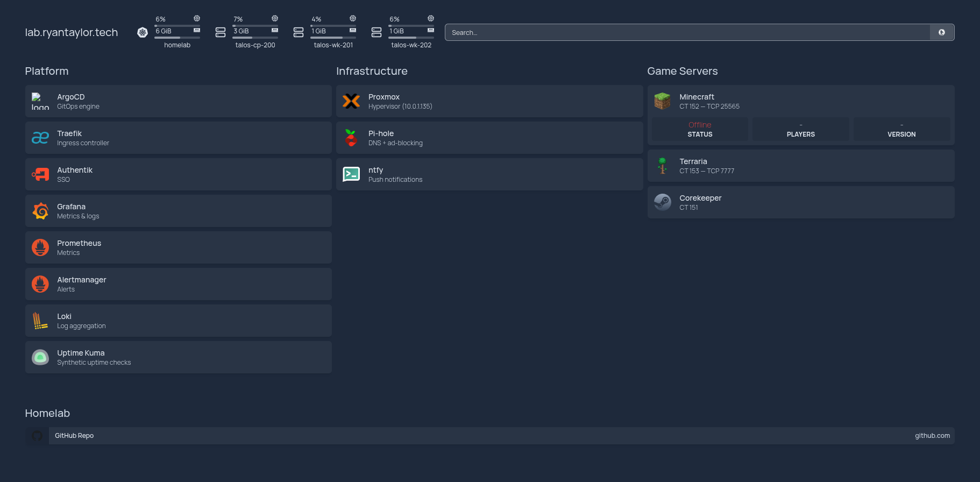Click the 'github.com' text on the bookmark

pyautogui.click(x=933, y=436)
